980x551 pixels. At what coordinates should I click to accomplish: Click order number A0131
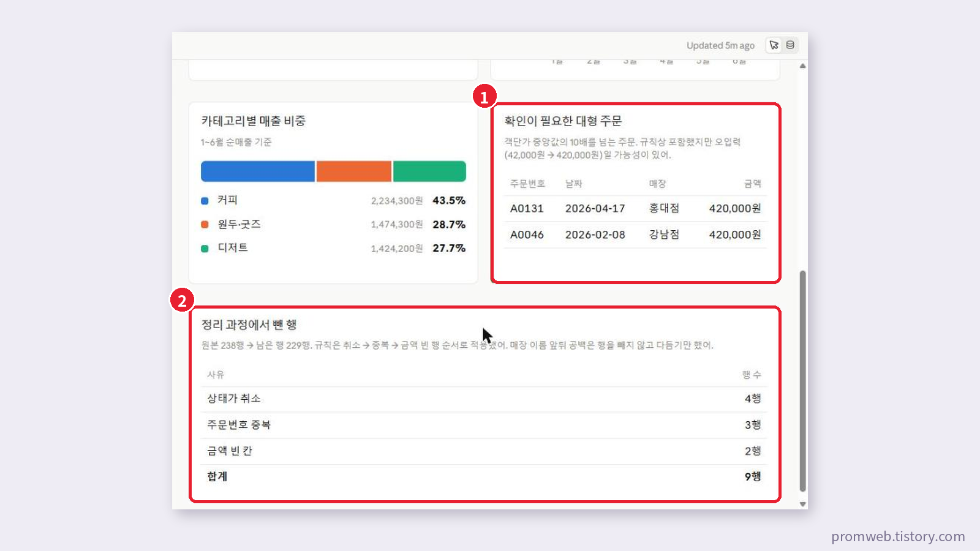(527, 208)
